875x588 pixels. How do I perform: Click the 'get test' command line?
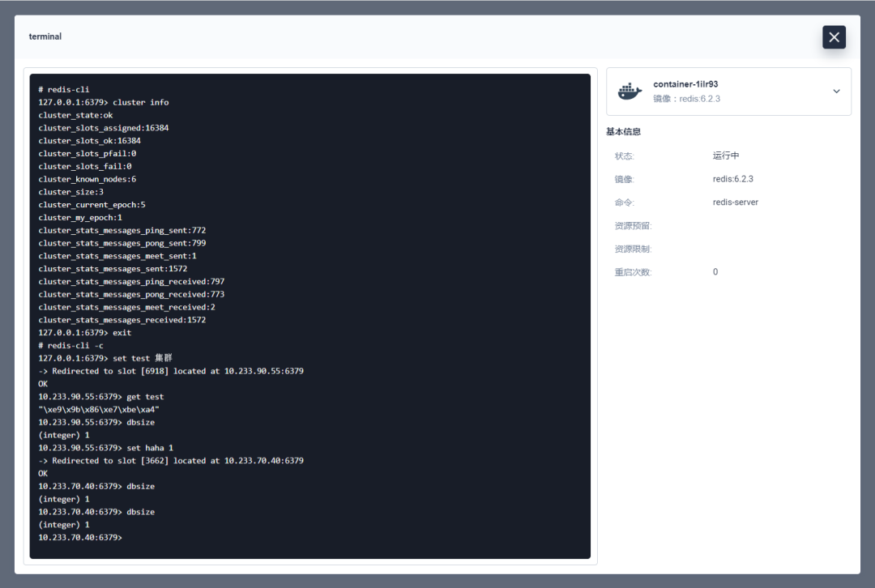point(101,397)
